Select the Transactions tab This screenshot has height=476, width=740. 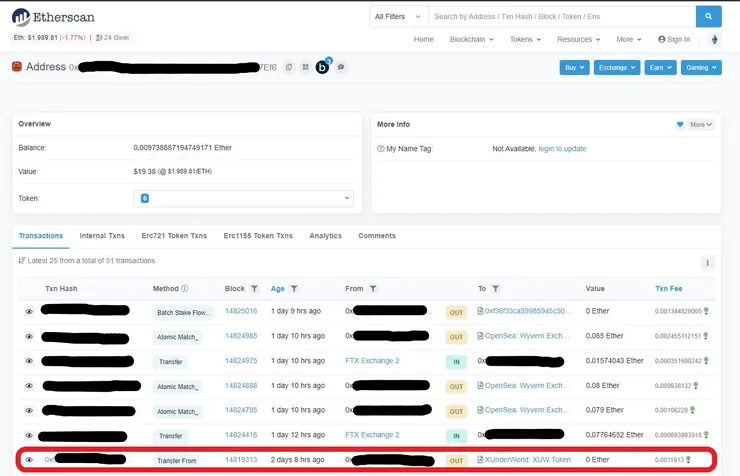click(41, 236)
